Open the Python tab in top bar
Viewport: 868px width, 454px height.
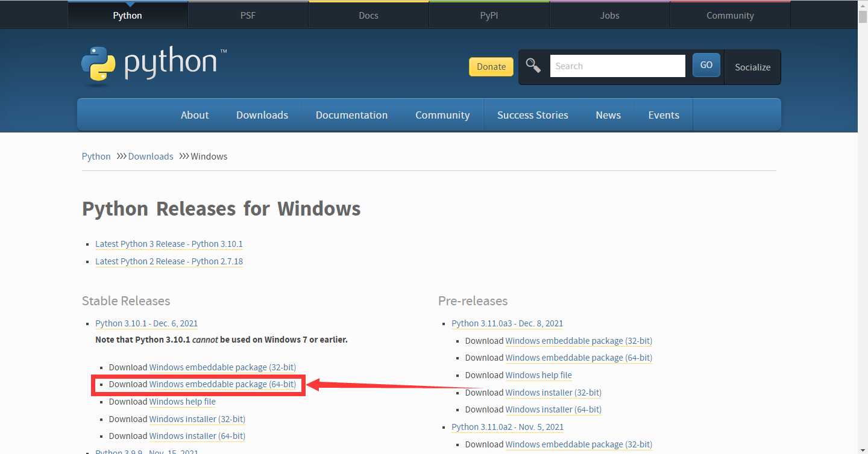coord(128,15)
